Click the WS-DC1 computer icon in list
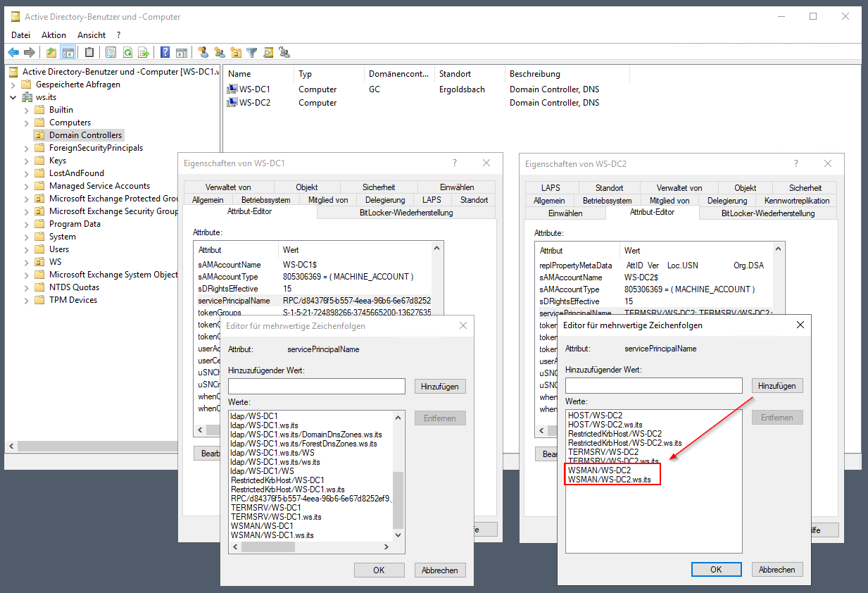The width and height of the screenshot is (868, 593). pyautogui.click(x=232, y=89)
